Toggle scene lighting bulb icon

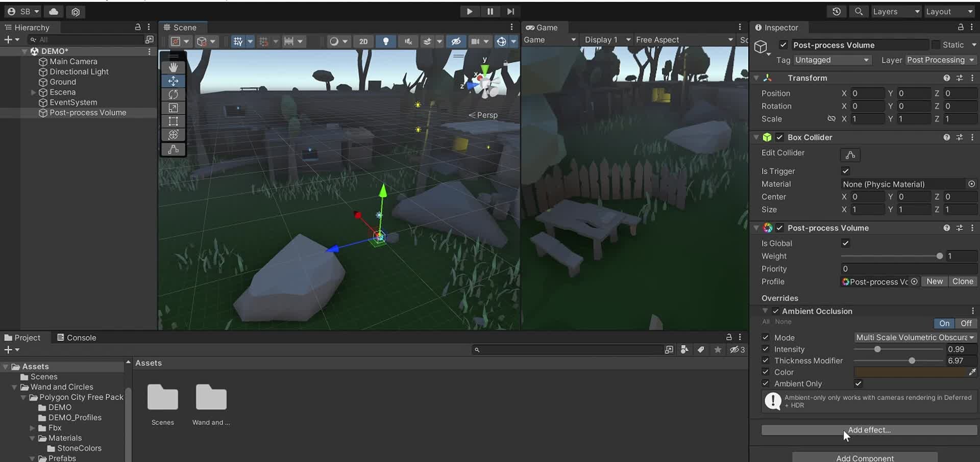pos(386,41)
